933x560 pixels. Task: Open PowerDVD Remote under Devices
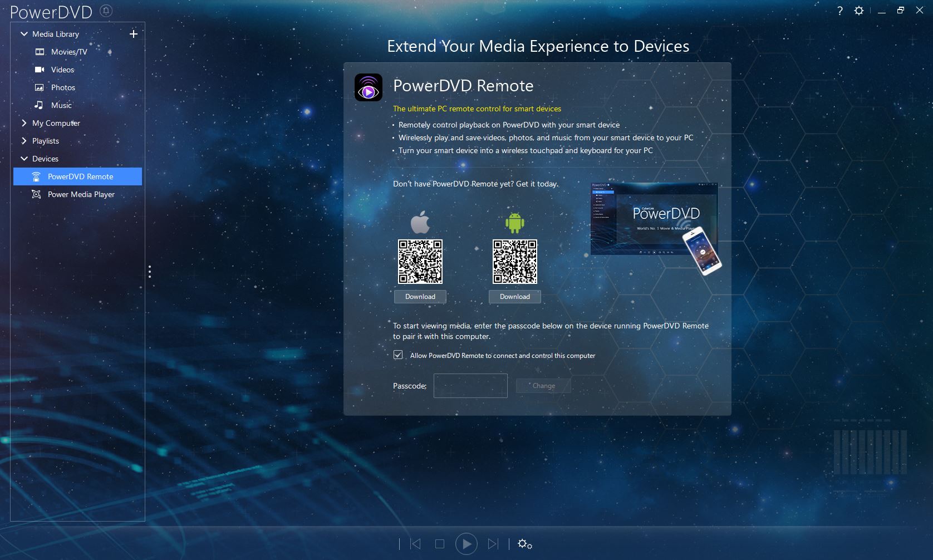[80, 176]
